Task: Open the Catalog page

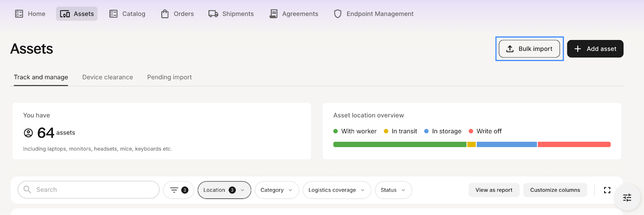Action: [127, 14]
